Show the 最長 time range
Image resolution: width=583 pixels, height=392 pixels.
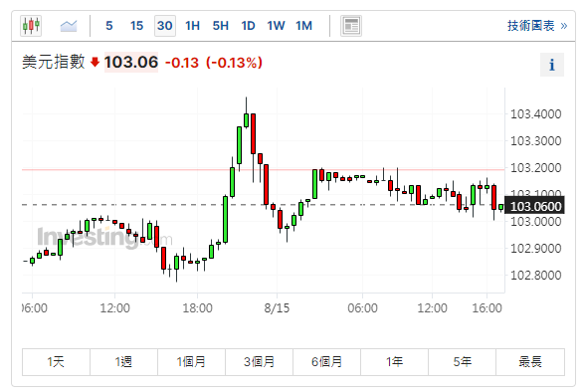530,362
